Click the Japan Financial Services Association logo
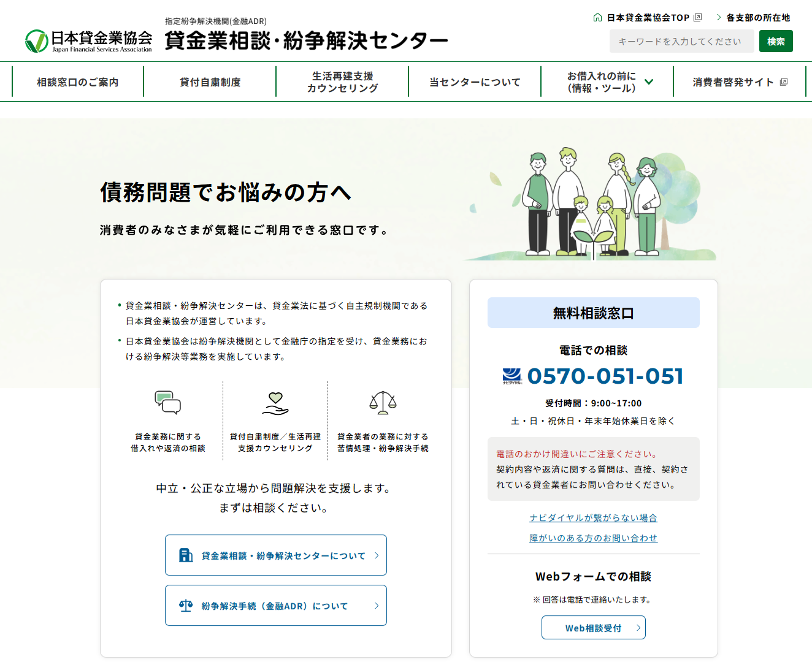This screenshot has height=662, width=812. (88, 41)
